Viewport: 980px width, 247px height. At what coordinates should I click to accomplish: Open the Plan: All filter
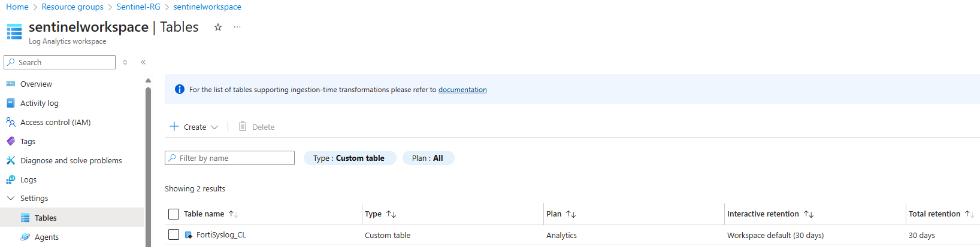pos(428,158)
